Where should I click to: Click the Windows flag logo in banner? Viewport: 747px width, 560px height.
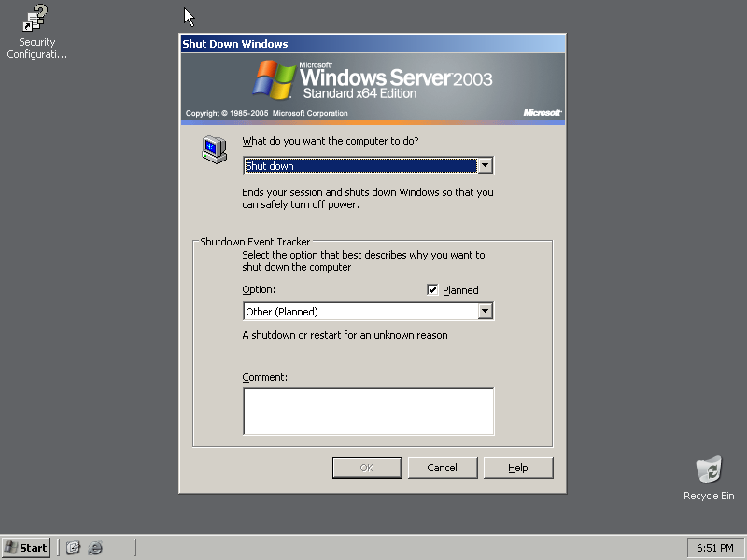pos(274,80)
